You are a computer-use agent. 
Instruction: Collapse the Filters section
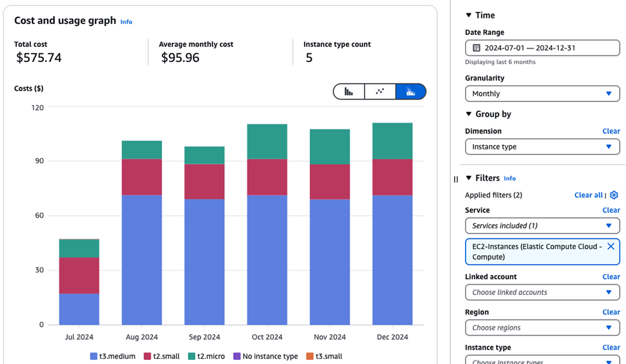pos(469,178)
